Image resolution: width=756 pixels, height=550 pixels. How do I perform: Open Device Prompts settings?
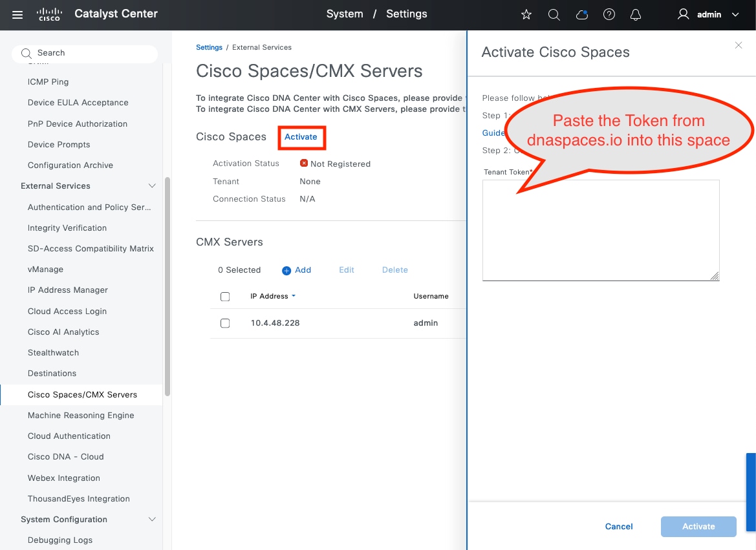[x=59, y=145]
